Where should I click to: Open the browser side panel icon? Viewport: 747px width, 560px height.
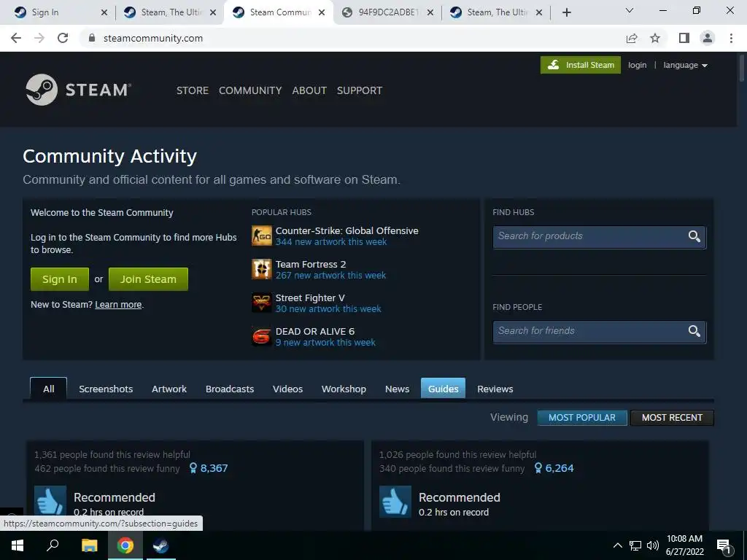pyautogui.click(x=684, y=38)
